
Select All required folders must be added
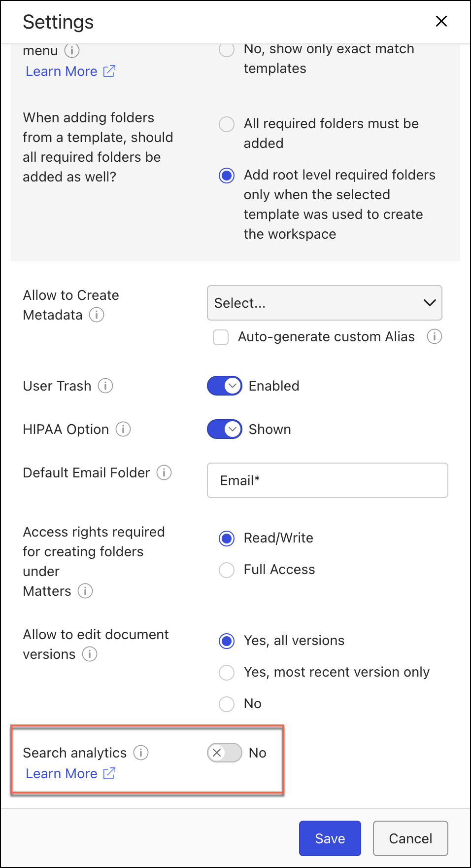click(227, 124)
